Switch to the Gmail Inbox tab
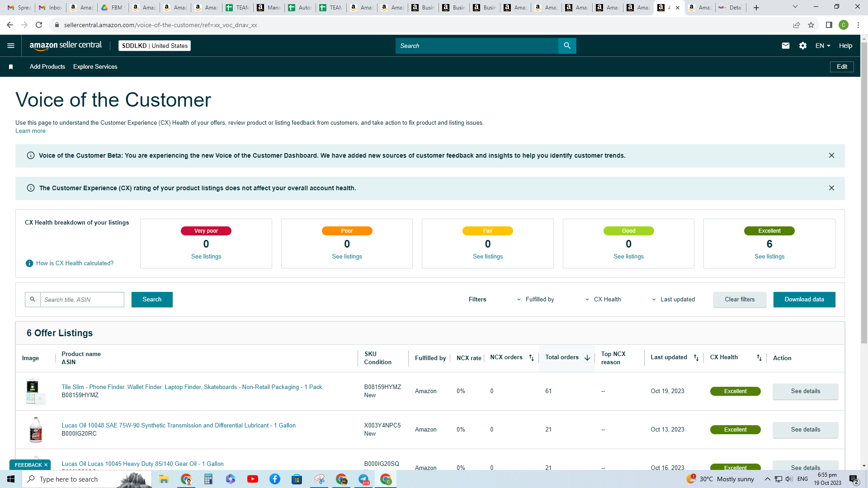 (51, 8)
